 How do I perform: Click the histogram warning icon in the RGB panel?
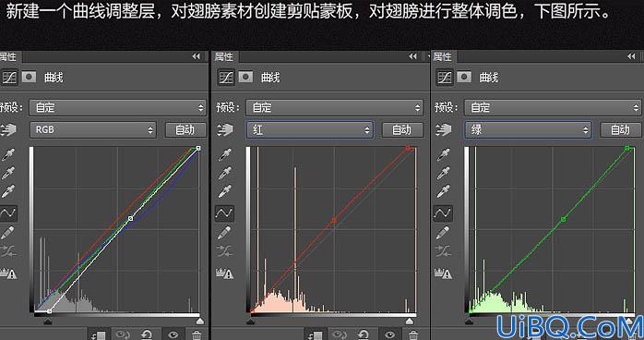(8, 273)
